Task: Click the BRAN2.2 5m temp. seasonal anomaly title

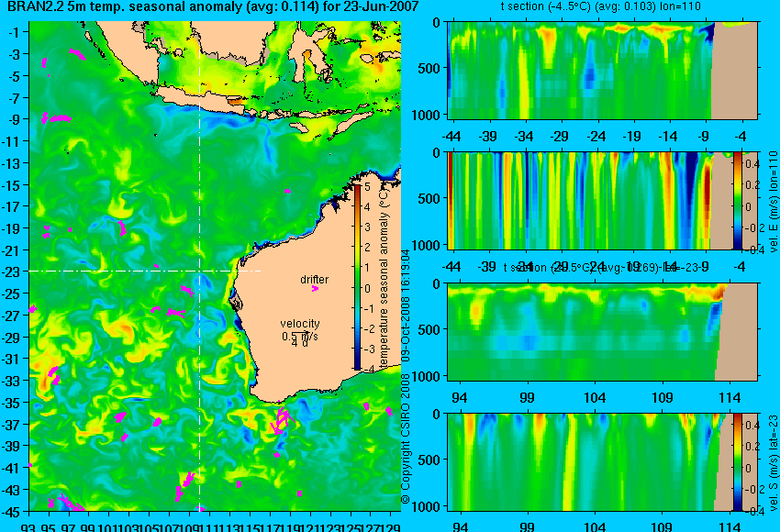Action: click(213, 7)
